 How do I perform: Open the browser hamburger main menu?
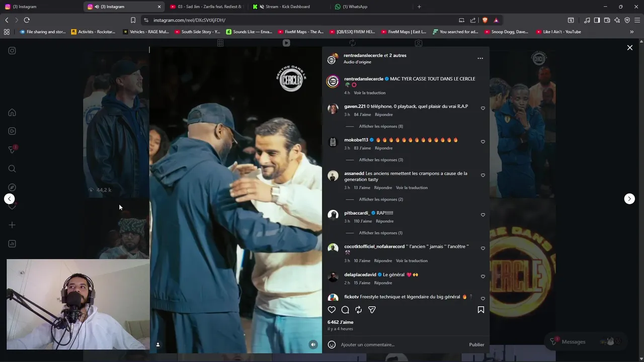tap(637, 20)
